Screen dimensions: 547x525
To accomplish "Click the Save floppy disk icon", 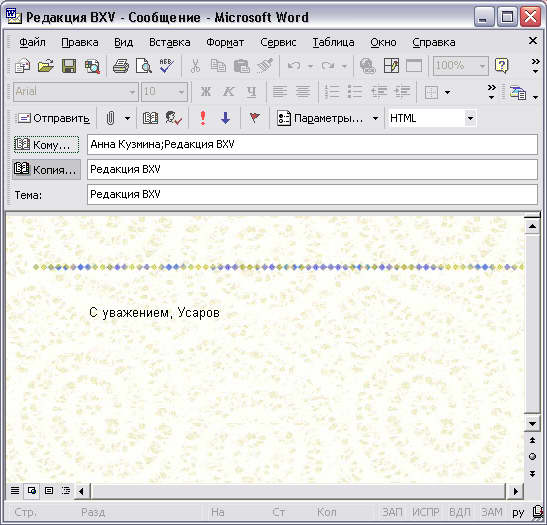I will click(69, 66).
